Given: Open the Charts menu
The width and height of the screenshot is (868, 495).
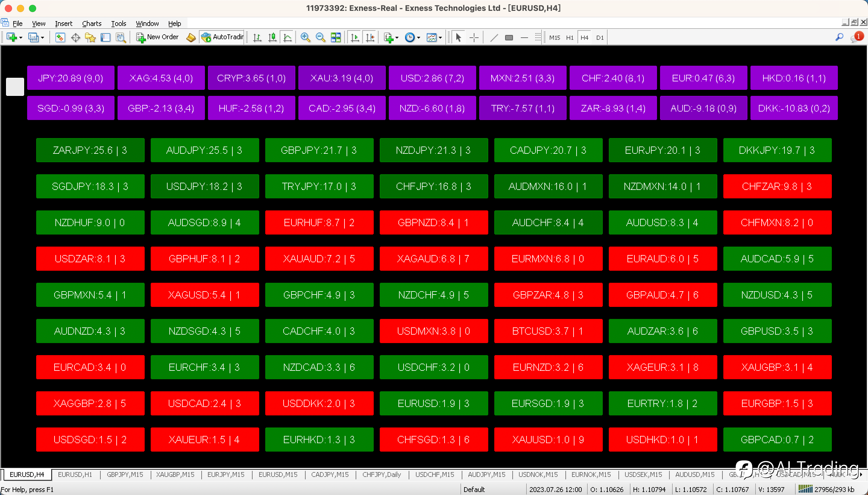Looking at the screenshot, I should (92, 24).
